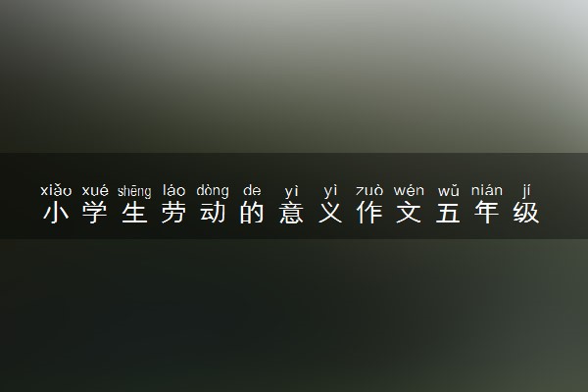Select the character 生 in the title

coord(134,213)
